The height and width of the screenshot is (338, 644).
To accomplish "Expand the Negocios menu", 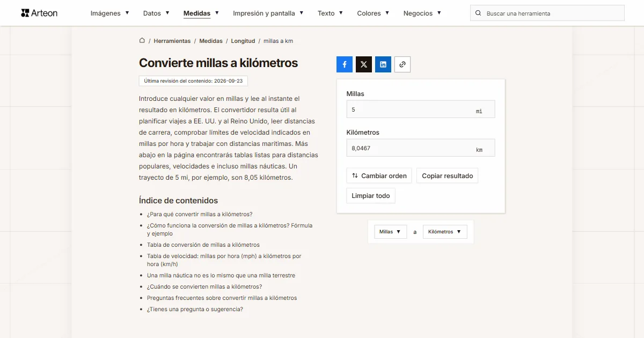I will click(x=422, y=13).
